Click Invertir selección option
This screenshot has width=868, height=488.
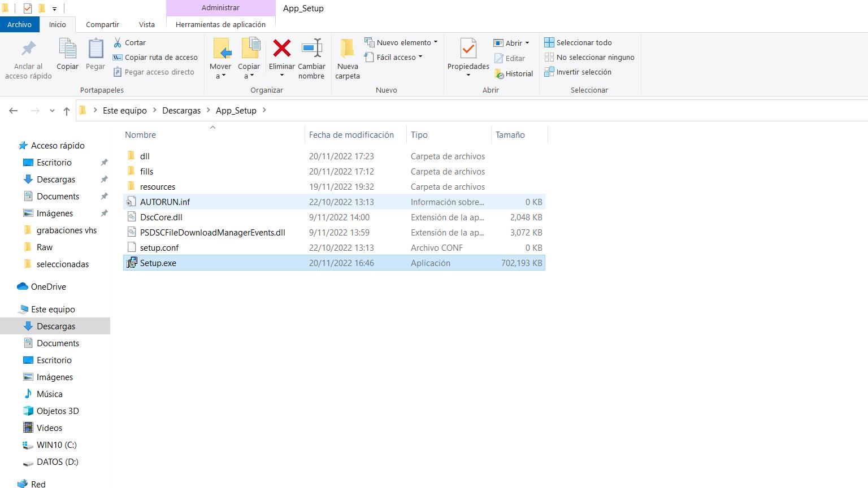click(578, 72)
